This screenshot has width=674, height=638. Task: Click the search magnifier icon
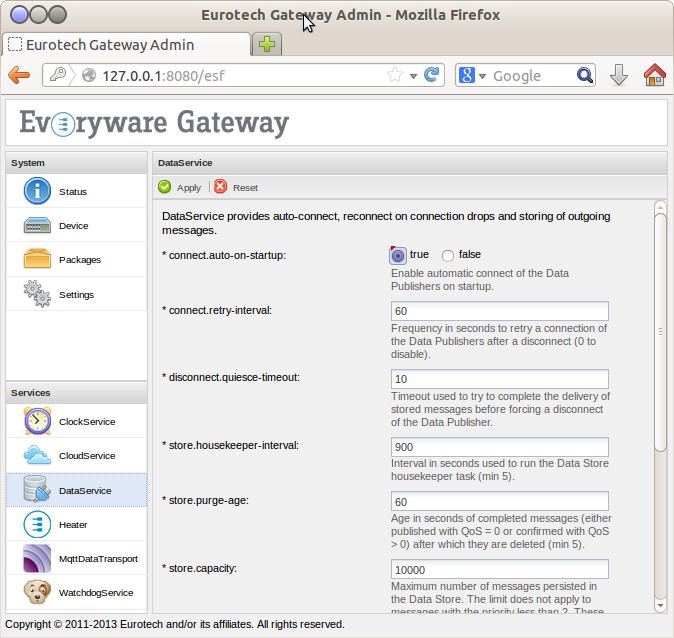pyautogui.click(x=585, y=75)
